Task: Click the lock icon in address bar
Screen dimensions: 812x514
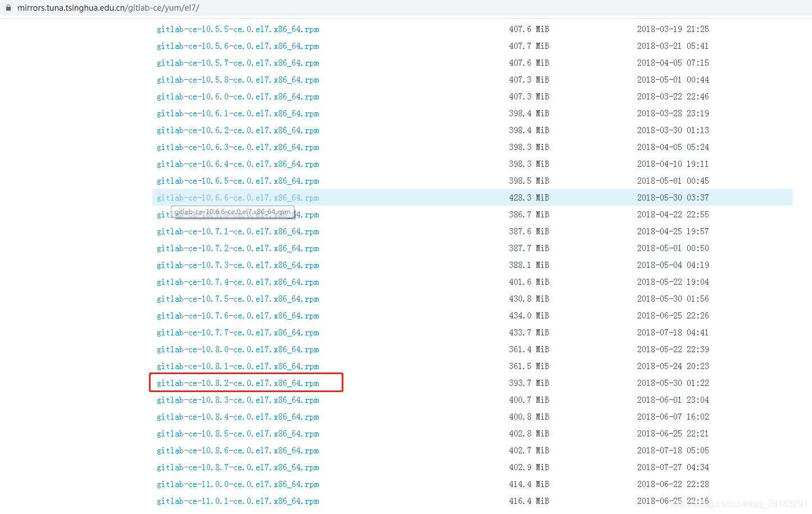Action: point(8,8)
